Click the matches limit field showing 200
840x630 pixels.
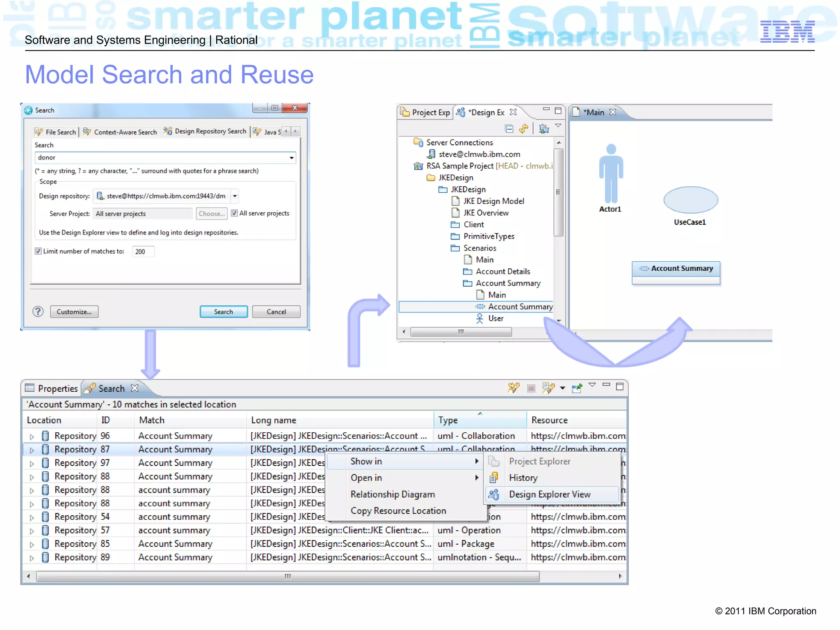coord(143,251)
